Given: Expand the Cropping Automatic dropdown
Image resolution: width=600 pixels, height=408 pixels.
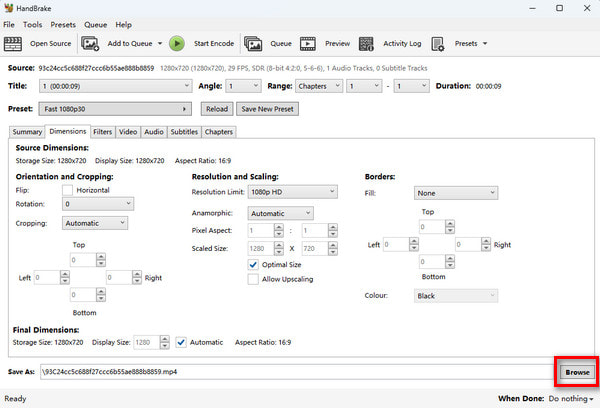Looking at the screenshot, I should coord(95,223).
